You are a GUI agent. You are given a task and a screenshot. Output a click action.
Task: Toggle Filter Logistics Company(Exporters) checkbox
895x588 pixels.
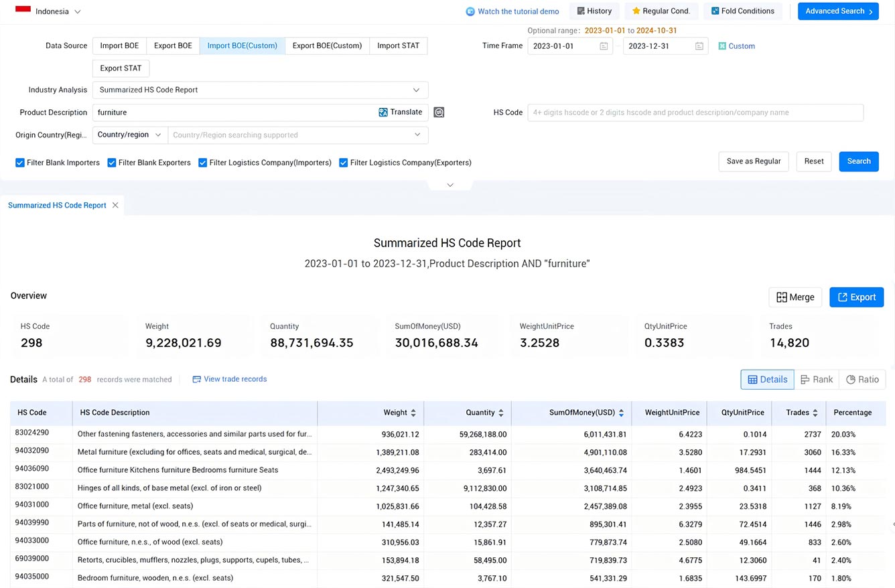coord(344,163)
